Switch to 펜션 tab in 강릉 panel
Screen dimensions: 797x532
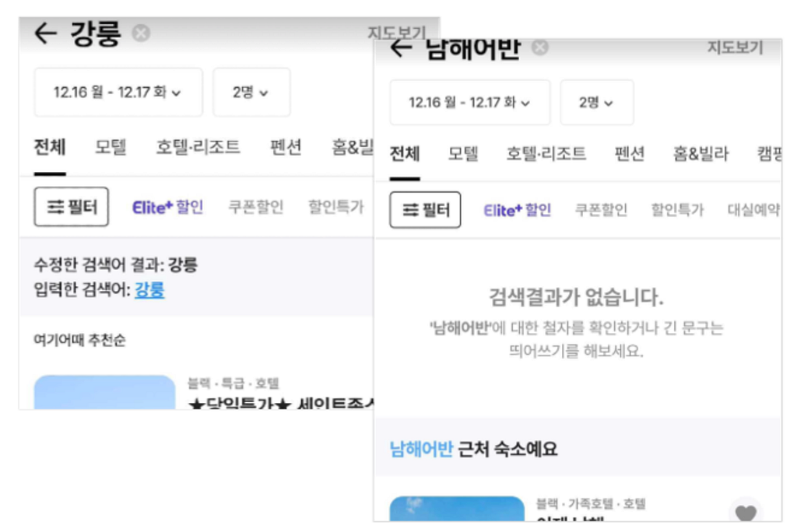click(x=286, y=147)
